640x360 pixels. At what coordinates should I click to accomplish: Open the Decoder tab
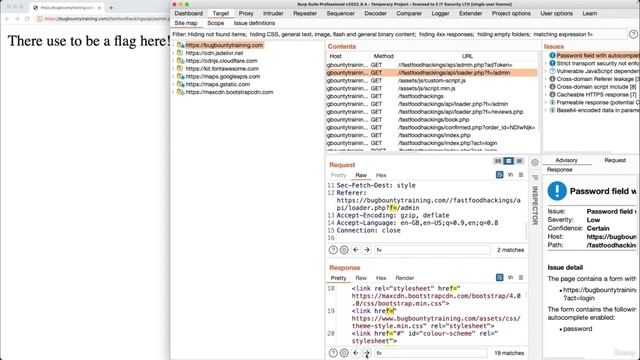(x=375, y=13)
